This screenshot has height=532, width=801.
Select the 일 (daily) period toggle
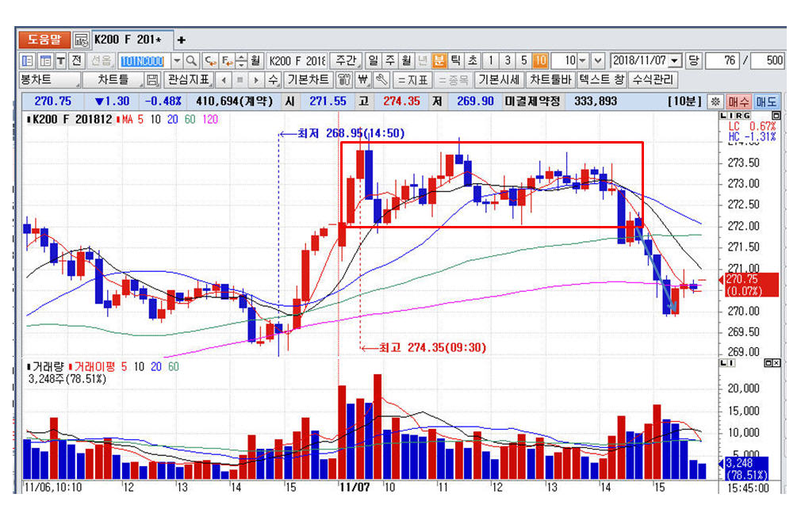point(373,60)
